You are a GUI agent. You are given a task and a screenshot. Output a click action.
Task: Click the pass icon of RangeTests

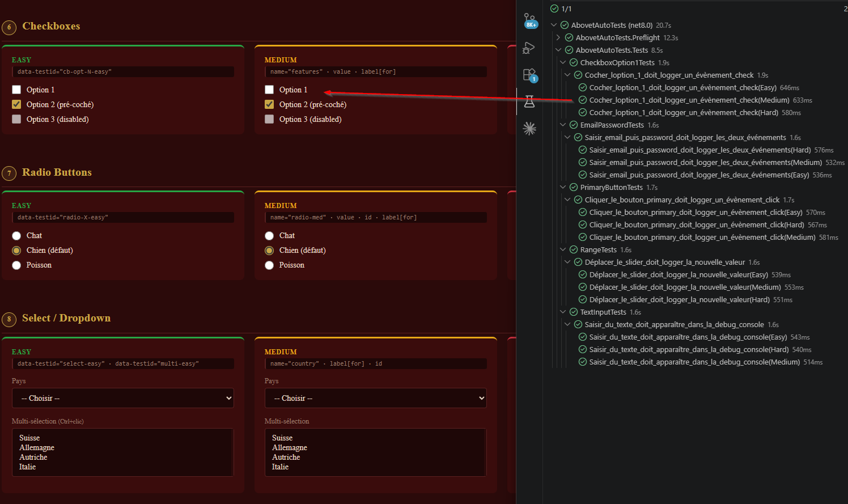click(x=574, y=249)
